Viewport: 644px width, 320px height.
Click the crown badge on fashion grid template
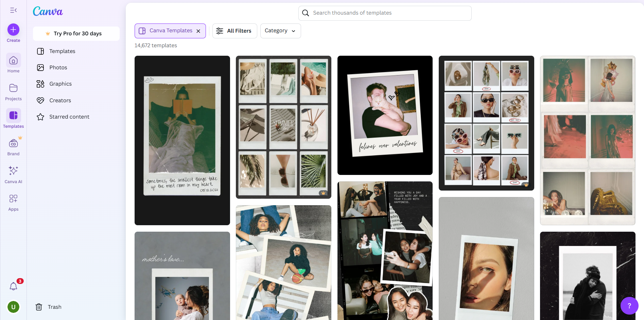(x=526, y=185)
